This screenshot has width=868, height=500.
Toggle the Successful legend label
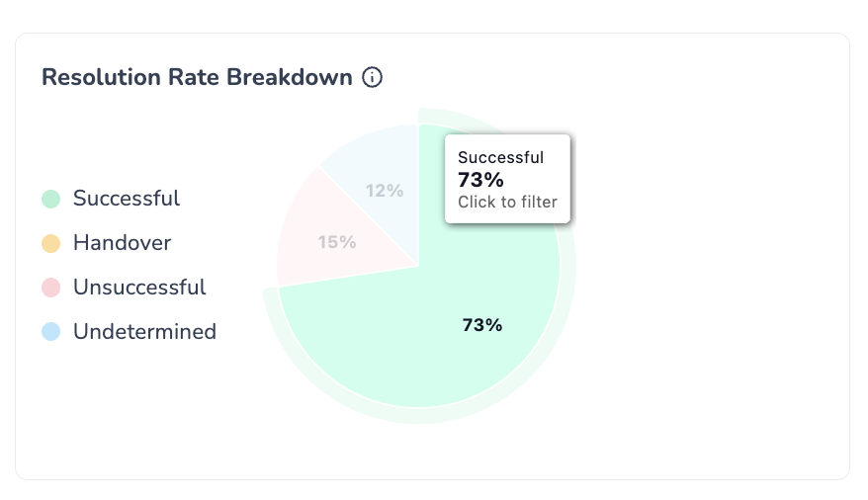(127, 199)
